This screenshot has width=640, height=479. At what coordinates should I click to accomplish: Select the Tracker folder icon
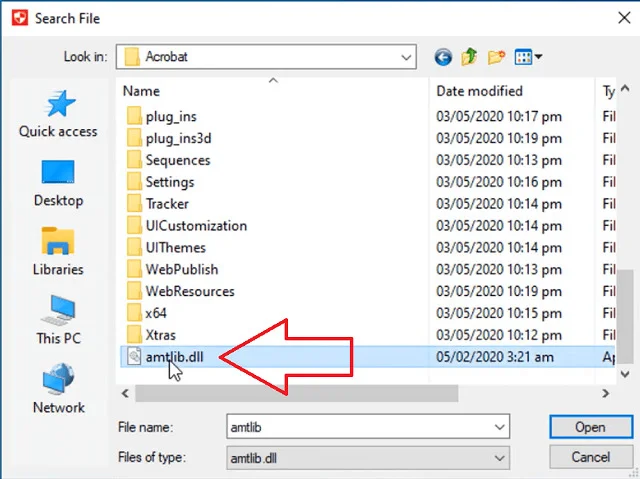point(134,204)
